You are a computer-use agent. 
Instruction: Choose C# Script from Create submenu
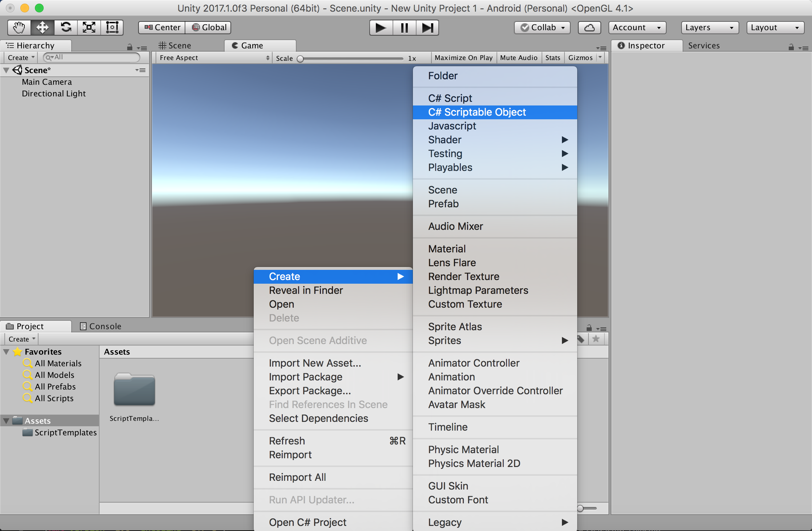pos(450,98)
